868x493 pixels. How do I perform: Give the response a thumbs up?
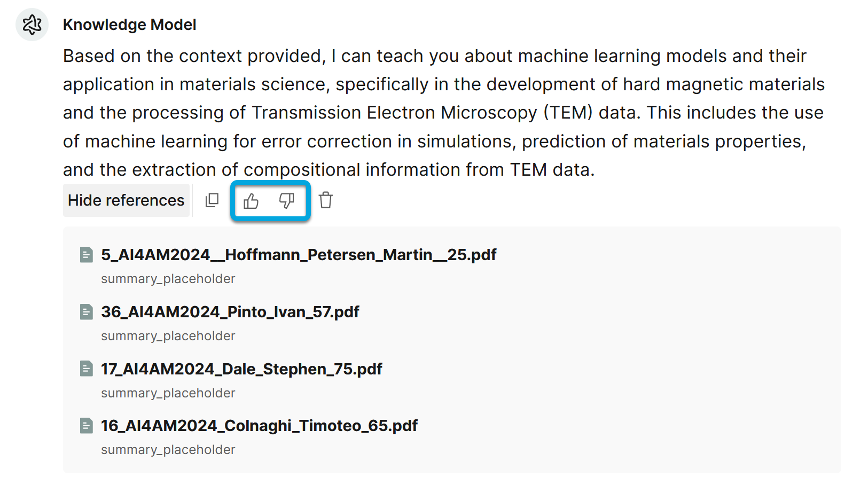251,201
